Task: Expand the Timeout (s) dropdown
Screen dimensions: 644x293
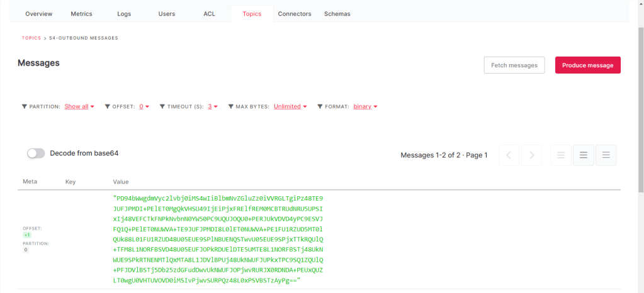Action: tap(213, 107)
